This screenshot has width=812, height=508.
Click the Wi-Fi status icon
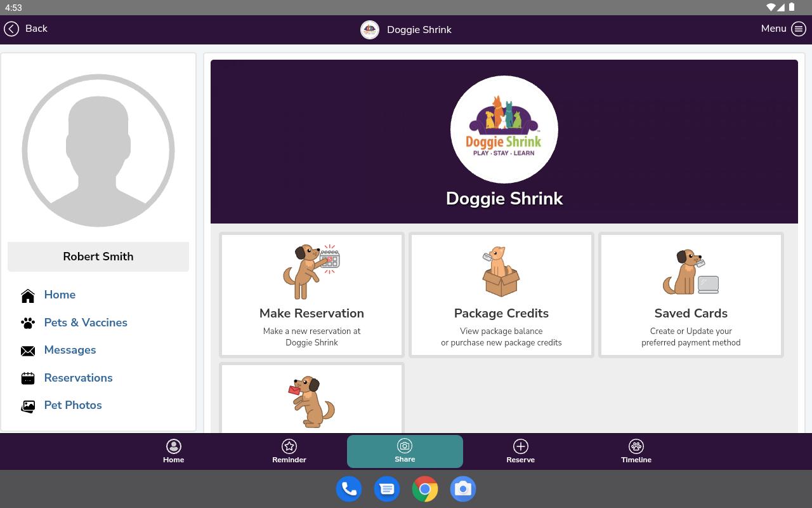click(771, 8)
